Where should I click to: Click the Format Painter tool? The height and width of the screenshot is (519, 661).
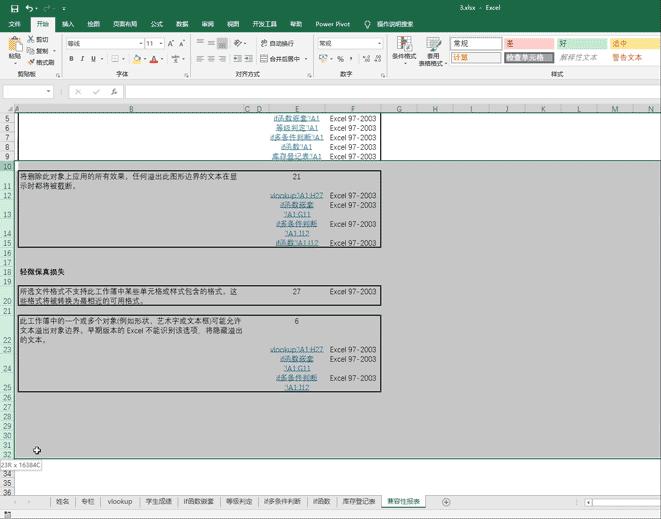tap(40, 62)
